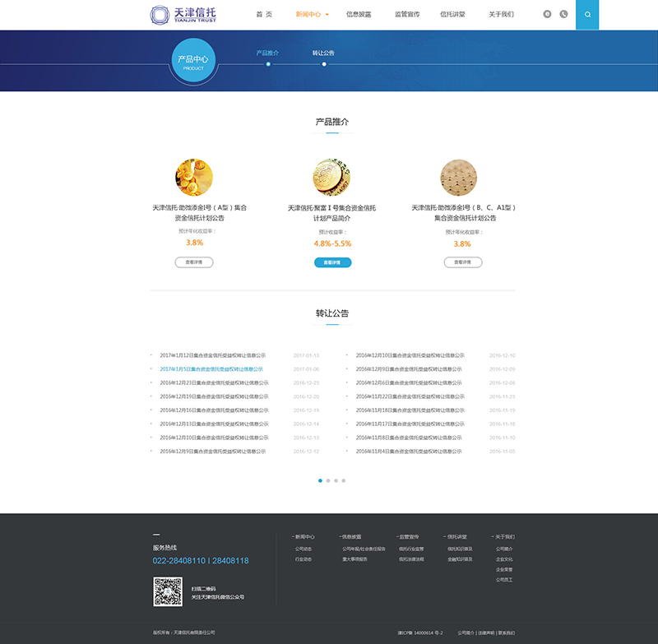Screen dimensions: 658x644
Task: Click the round gray icon left of phone
Action: pos(548,14)
